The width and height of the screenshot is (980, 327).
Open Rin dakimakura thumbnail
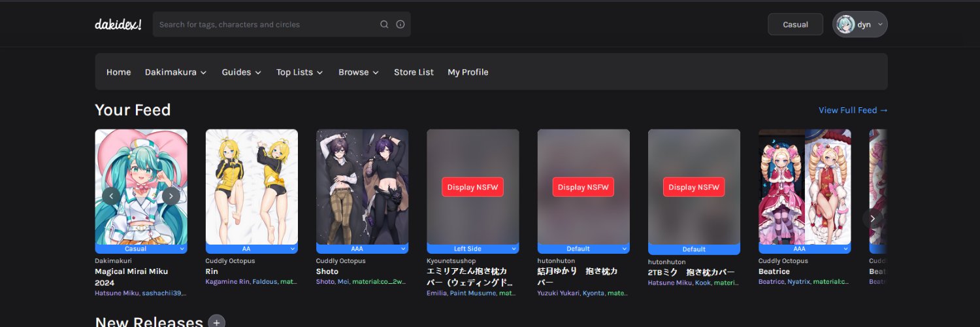(252, 187)
